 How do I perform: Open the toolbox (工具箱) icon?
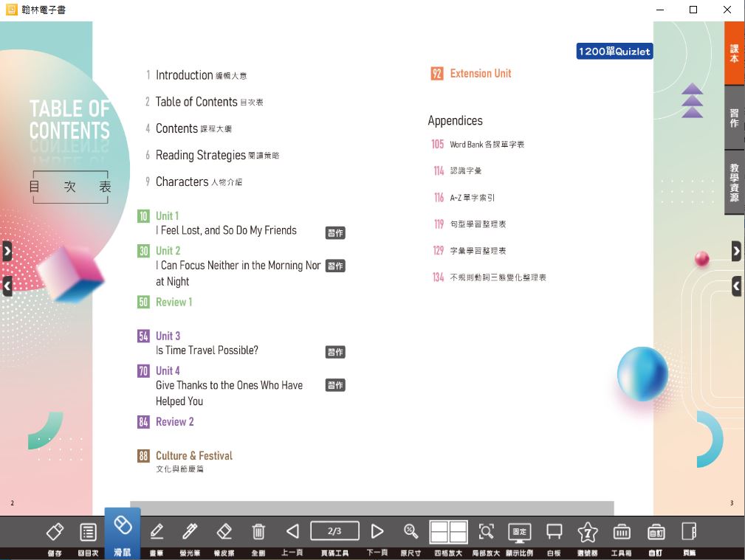click(622, 532)
